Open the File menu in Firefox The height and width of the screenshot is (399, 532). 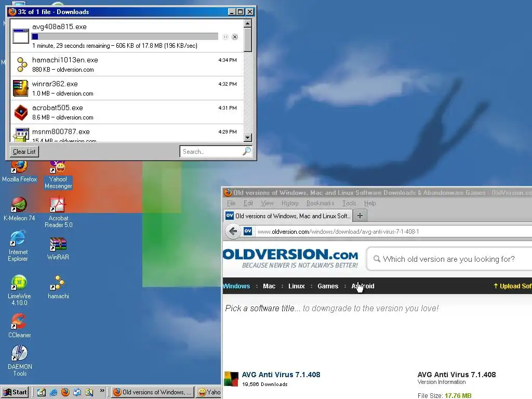(x=231, y=203)
